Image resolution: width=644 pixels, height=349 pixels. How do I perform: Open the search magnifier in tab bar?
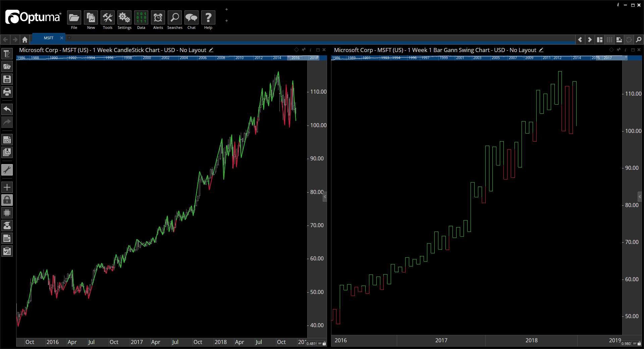pos(639,40)
